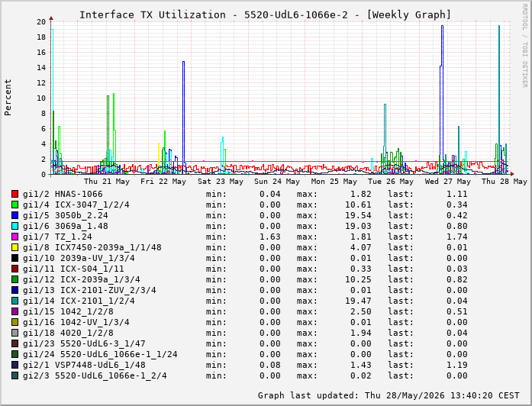Click the dark teal swatch for gi2/3 5520-UdL6_1066e-1_2/4

(15, 375)
